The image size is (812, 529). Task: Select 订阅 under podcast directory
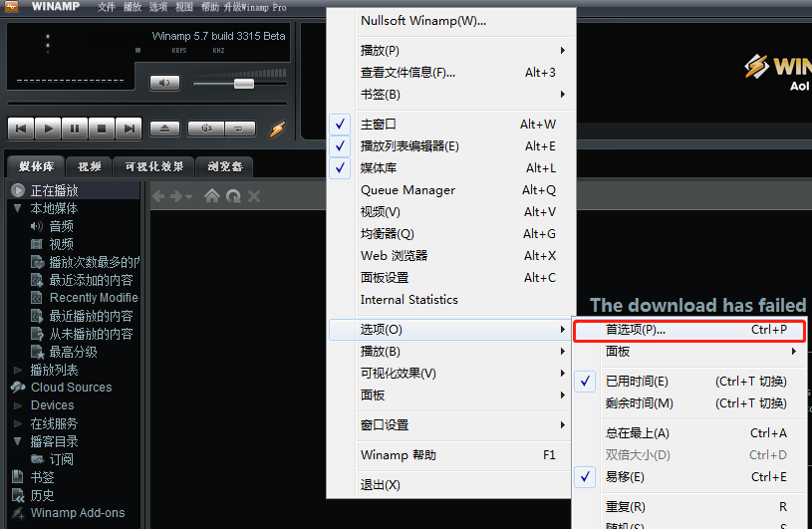61,459
